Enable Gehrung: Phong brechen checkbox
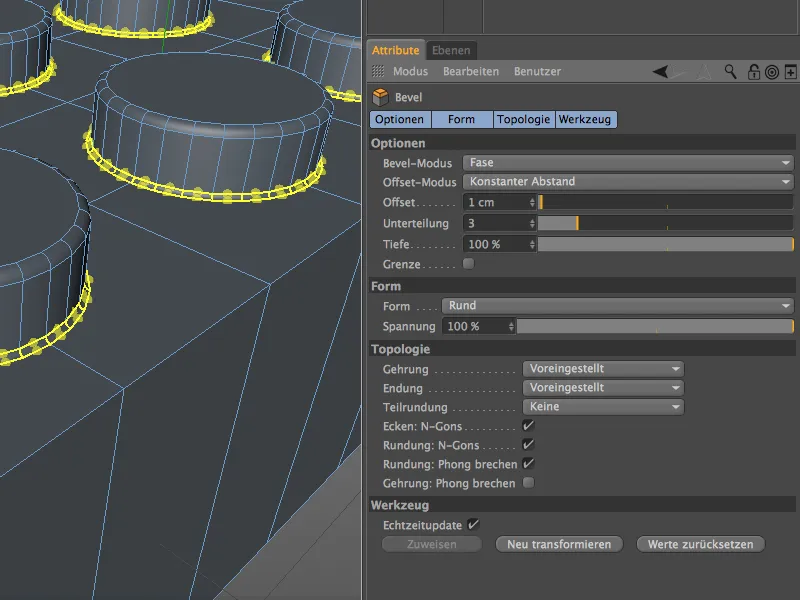 coord(529,482)
